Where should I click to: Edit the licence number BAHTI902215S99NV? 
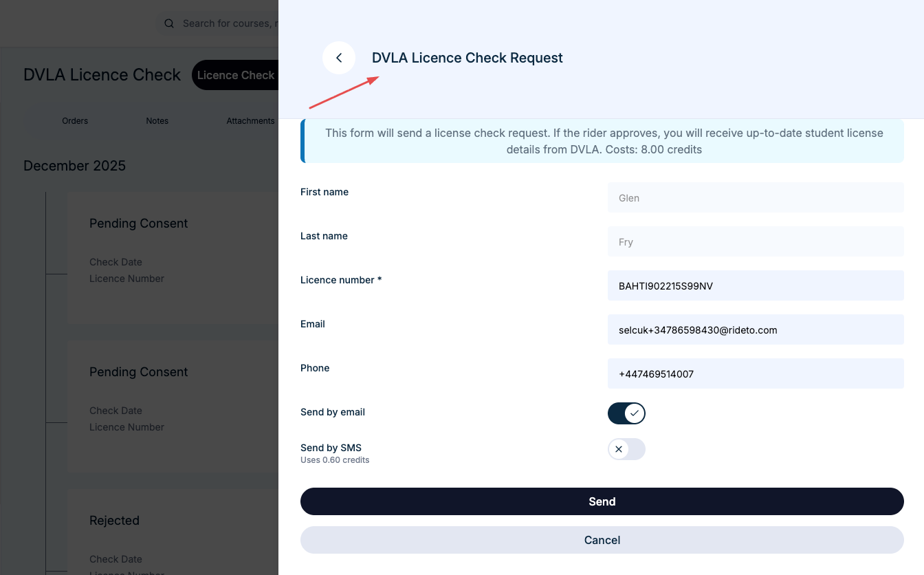coord(756,285)
